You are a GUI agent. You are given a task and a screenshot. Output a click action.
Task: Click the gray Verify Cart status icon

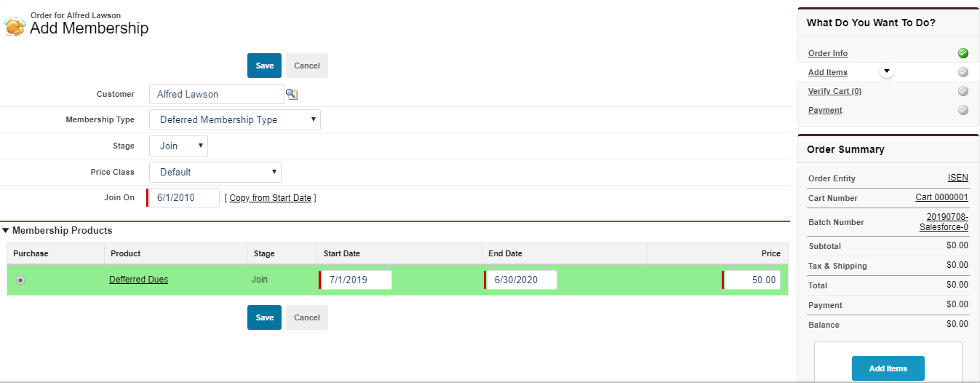963,91
